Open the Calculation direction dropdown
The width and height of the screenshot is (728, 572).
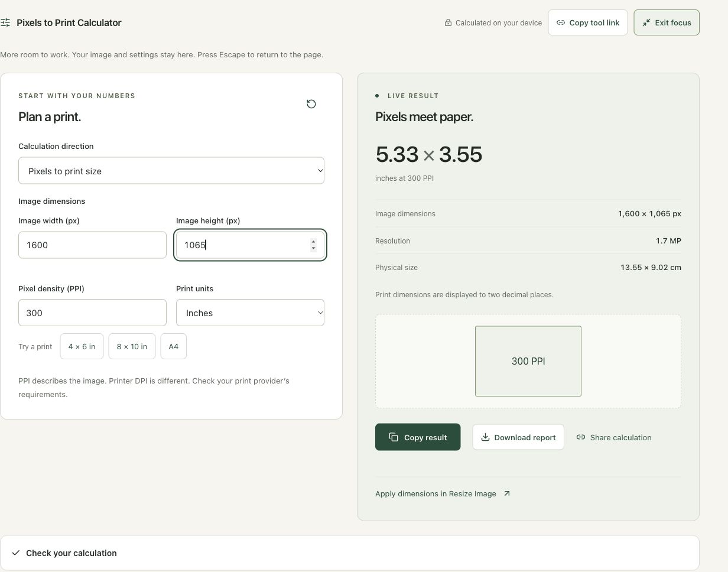[171, 171]
